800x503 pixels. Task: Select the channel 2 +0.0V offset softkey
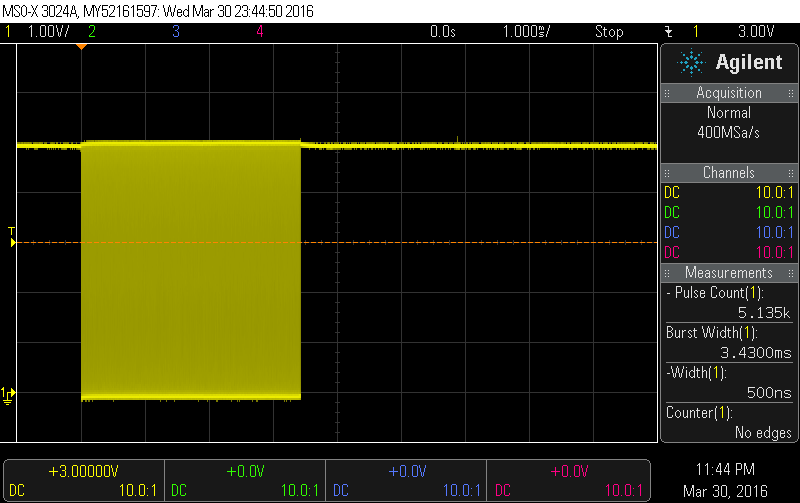point(244,479)
